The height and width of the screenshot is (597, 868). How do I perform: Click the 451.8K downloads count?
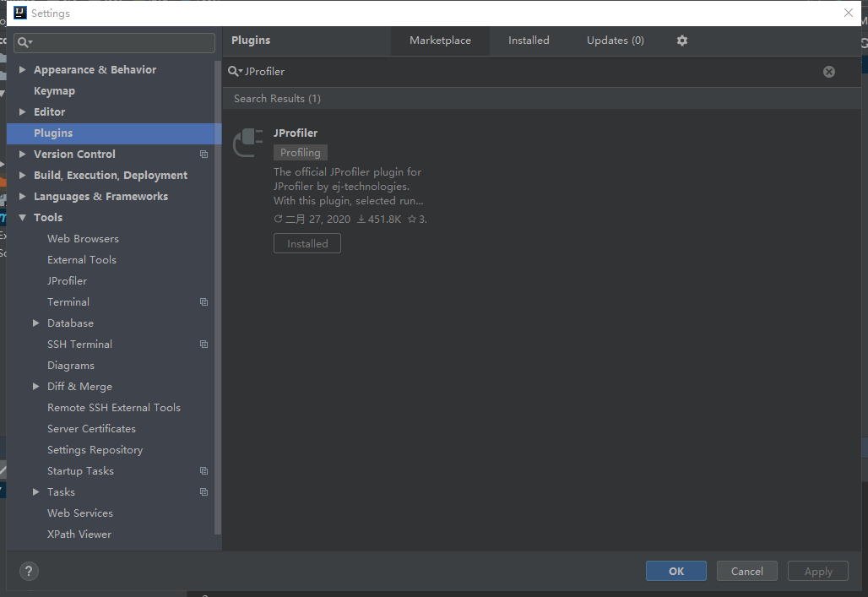click(379, 220)
